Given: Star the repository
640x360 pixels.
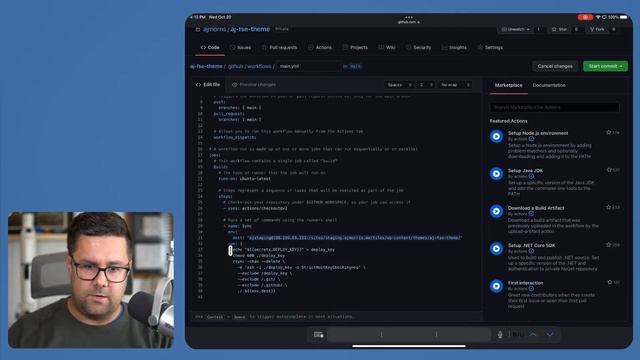Looking at the screenshot, I should point(559,29).
